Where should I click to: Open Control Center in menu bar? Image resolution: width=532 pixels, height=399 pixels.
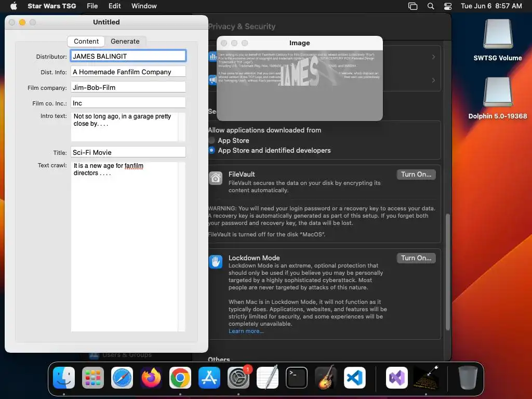[448, 6]
